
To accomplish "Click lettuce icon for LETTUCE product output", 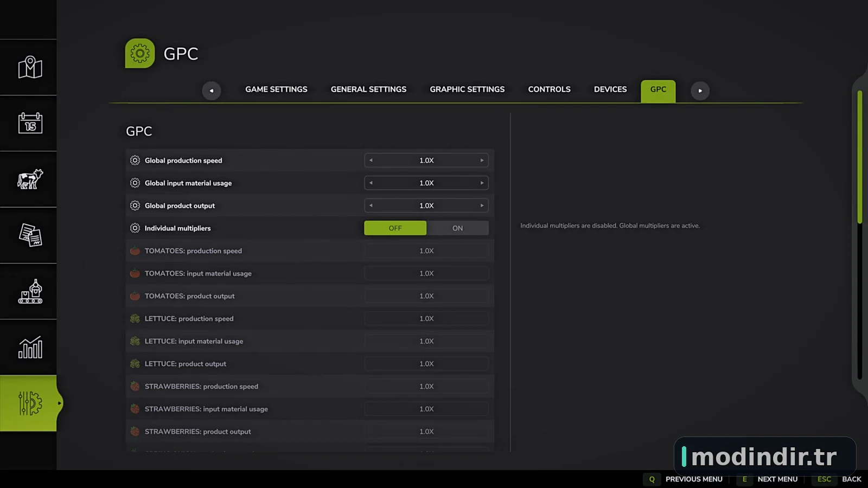I will pyautogui.click(x=135, y=364).
